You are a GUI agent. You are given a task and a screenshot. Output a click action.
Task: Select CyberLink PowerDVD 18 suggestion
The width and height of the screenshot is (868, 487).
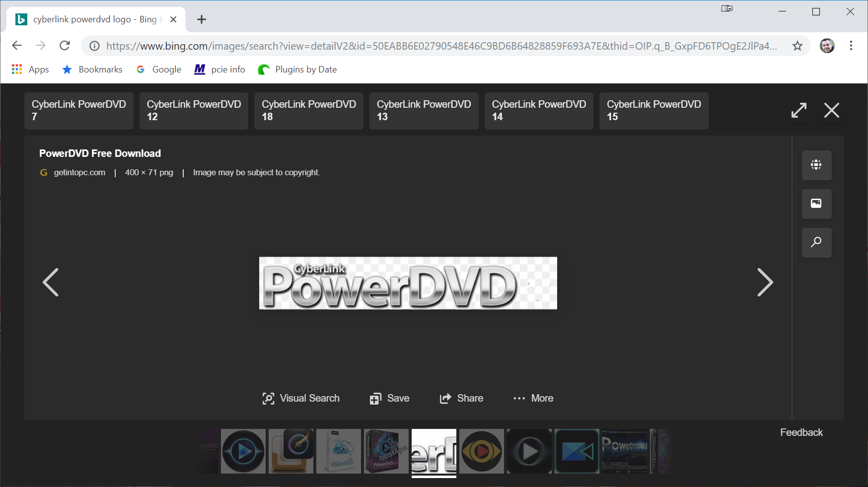click(x=309, y=111)
